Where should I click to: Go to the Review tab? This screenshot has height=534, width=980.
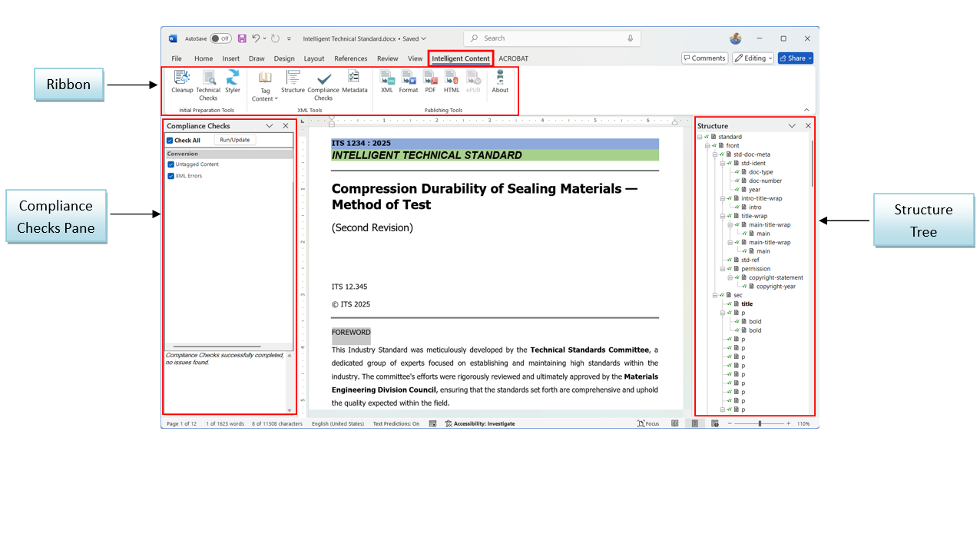(x=388, y=58)
